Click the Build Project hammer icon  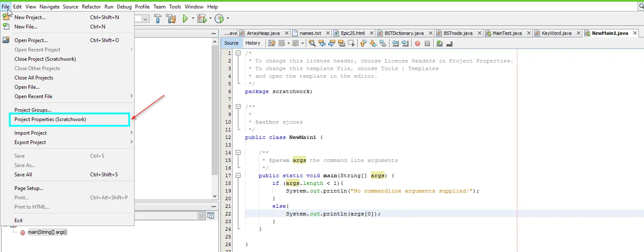point(158,19)
